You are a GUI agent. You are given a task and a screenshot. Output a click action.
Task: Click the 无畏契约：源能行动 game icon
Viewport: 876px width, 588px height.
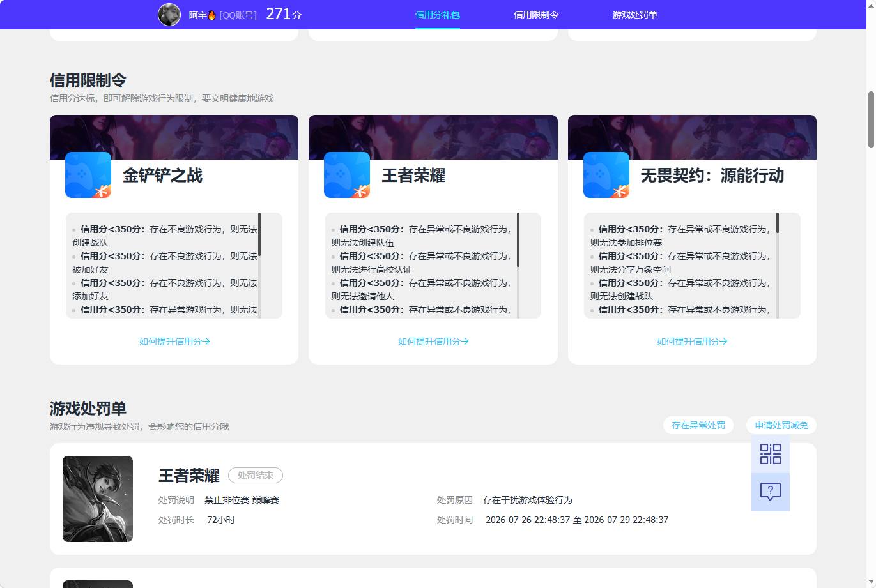(606, 175)
